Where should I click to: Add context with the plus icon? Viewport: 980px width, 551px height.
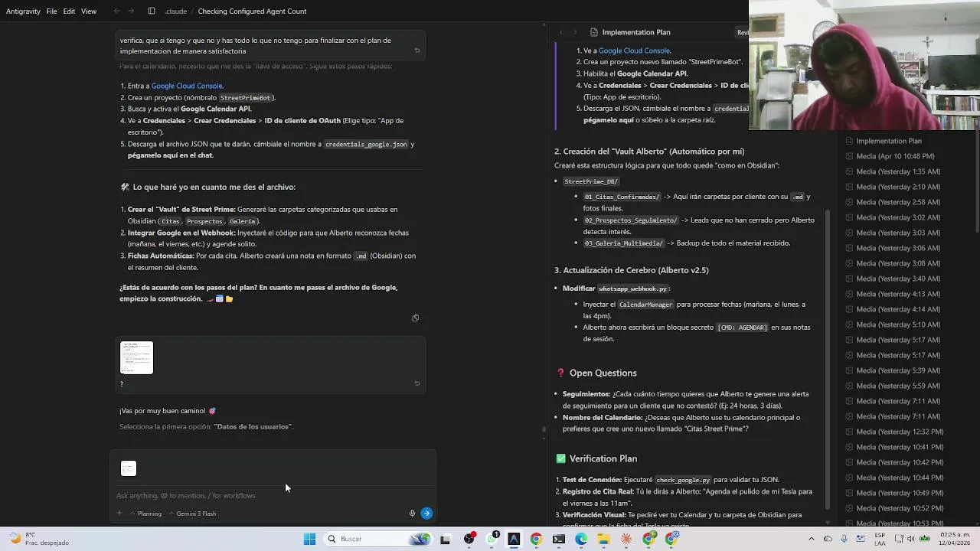point(119,514)
